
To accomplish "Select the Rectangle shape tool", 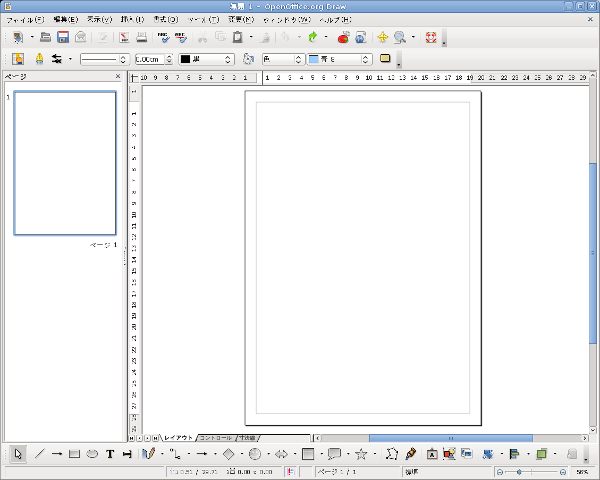I will tap(74, 454).
